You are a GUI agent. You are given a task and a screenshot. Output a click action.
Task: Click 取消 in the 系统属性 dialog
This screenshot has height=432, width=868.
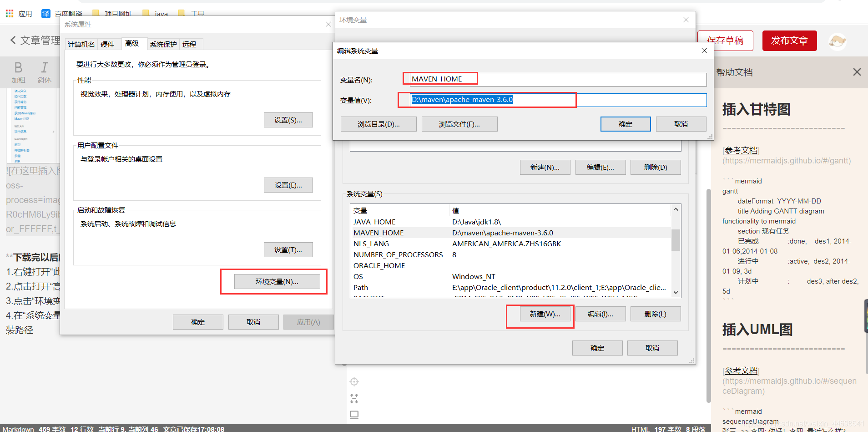pos(253,322)
